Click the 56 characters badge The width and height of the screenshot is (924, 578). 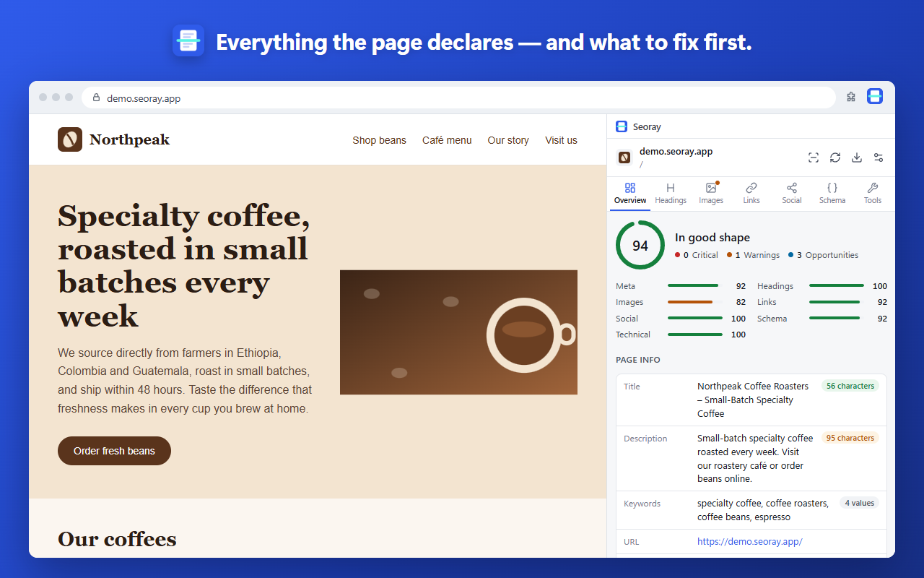click(x=850, y=386)
